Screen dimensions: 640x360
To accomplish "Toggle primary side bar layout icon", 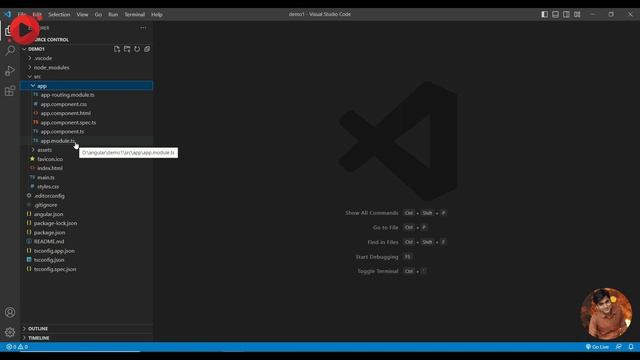I will [x=544, y=14].
